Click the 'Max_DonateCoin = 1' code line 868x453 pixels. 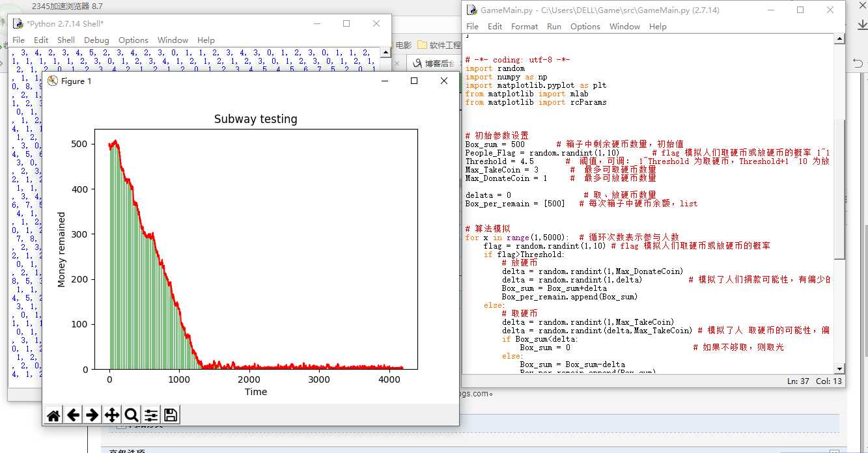[x=506, y=178]
